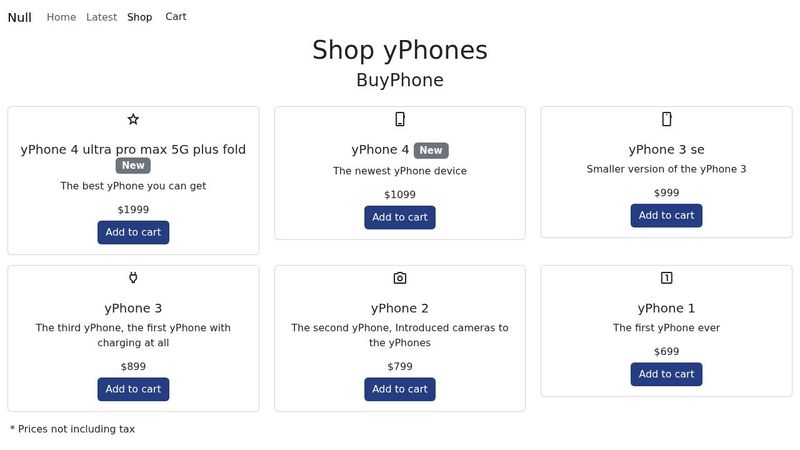Click the New badge under yPhone 4 ultra title
Screen dimensions: 800x450
tap(133, 166)
